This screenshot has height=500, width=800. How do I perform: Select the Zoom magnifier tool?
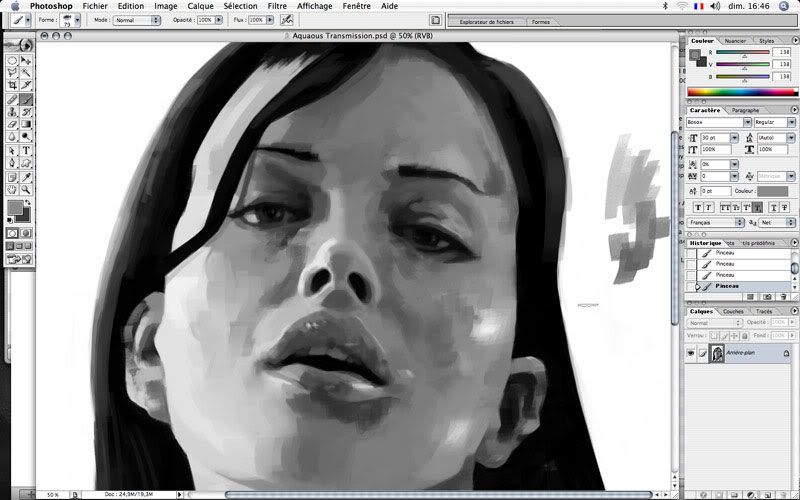coord(26,189)
